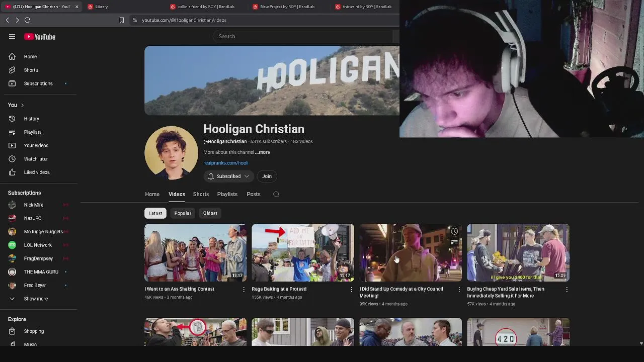Image resolution: width=644 pixels, height=362 pixels.
Task: Open options menu for Yard Sale Items video
Action: click(x=567, y=290)
